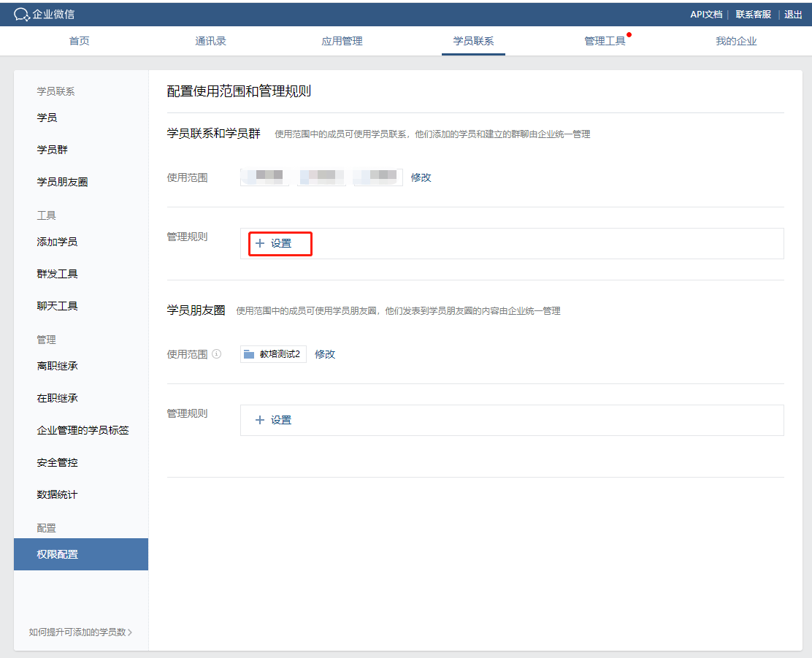Click 退出 to log out
812x658 pixels.
(793, 15)
